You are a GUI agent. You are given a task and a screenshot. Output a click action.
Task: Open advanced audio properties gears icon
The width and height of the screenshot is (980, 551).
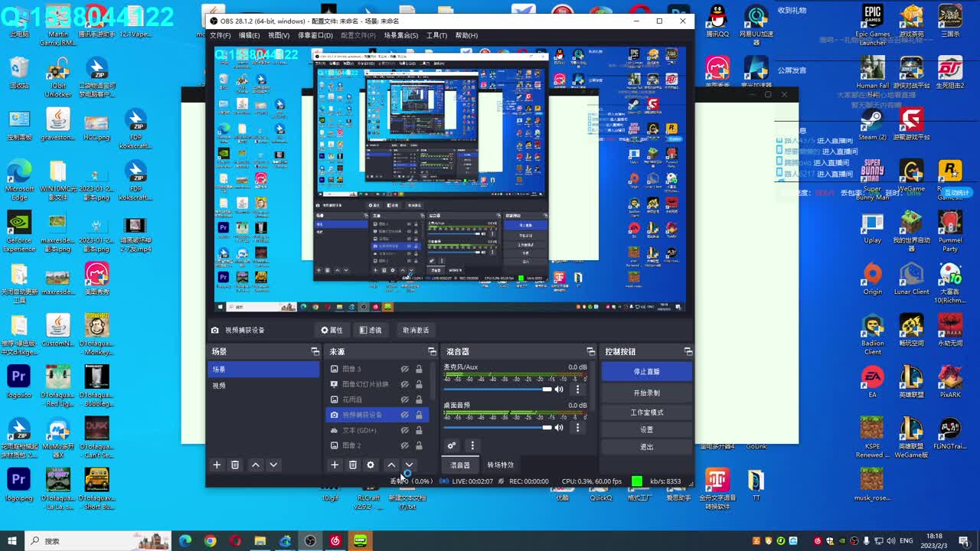[x=452, y=445]
